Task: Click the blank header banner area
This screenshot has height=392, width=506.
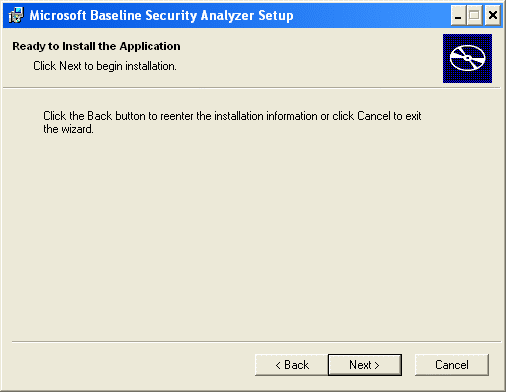Action: pos(300,58)
